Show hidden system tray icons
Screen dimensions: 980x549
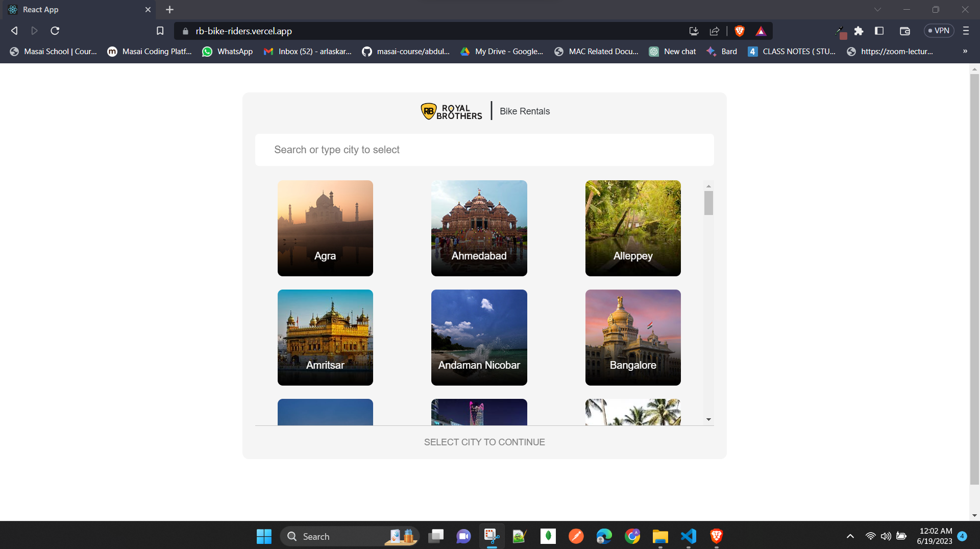tap(850, 536)
